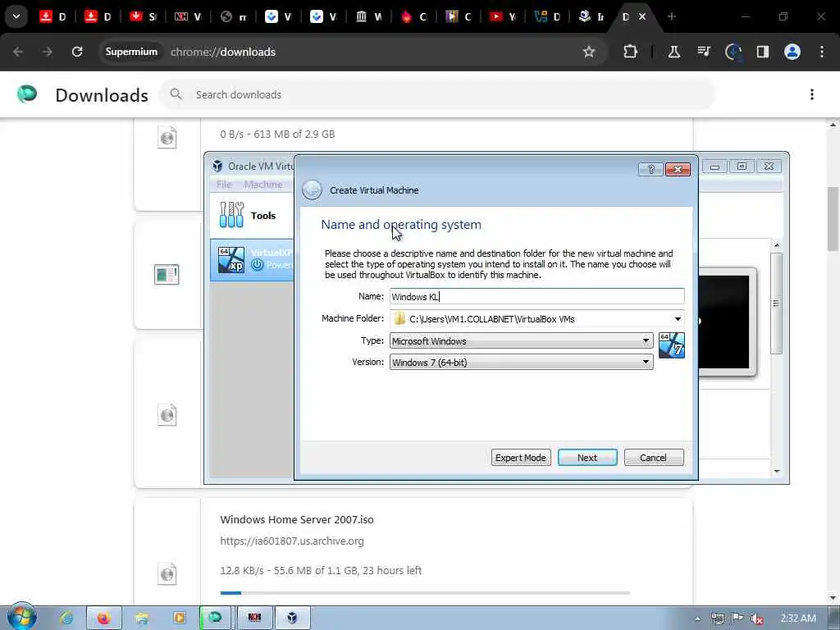Switch to VirtualBox taskbar button
Image resolution: width=840 pixels, height=630 pixels.
tap(292, 619)
